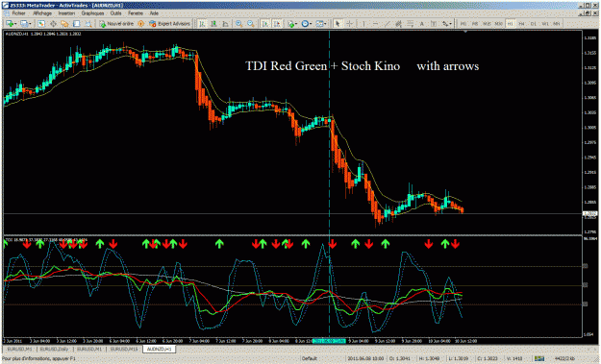601x364 pixels.
Task: Switch to bar chart display
Action: coord(202,24)
